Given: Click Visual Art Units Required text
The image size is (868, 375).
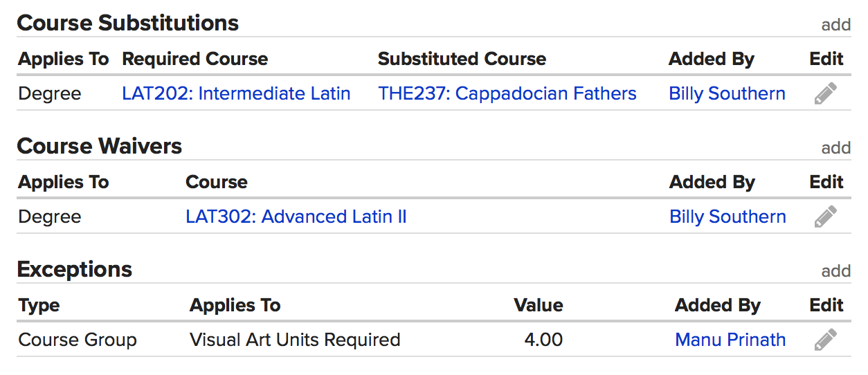Looking at the screenshot, I should [295, 340].
